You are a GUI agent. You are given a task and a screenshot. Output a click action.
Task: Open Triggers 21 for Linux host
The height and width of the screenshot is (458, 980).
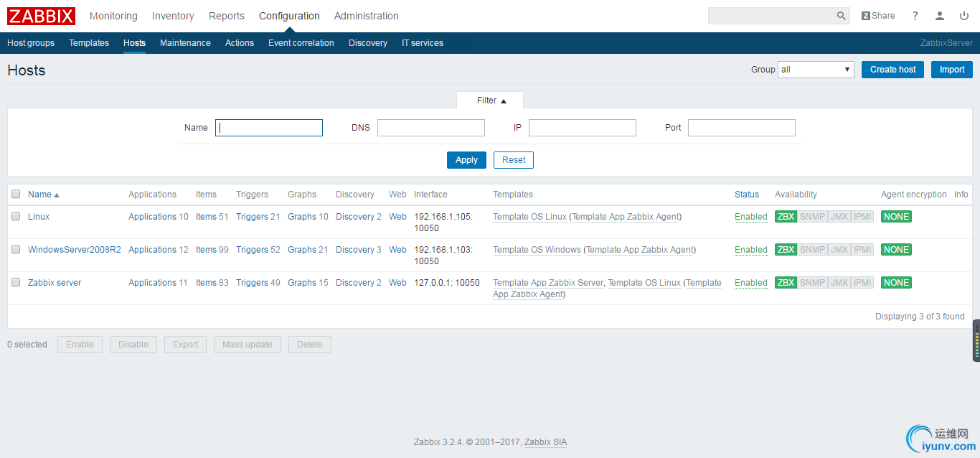pos(258,217)
